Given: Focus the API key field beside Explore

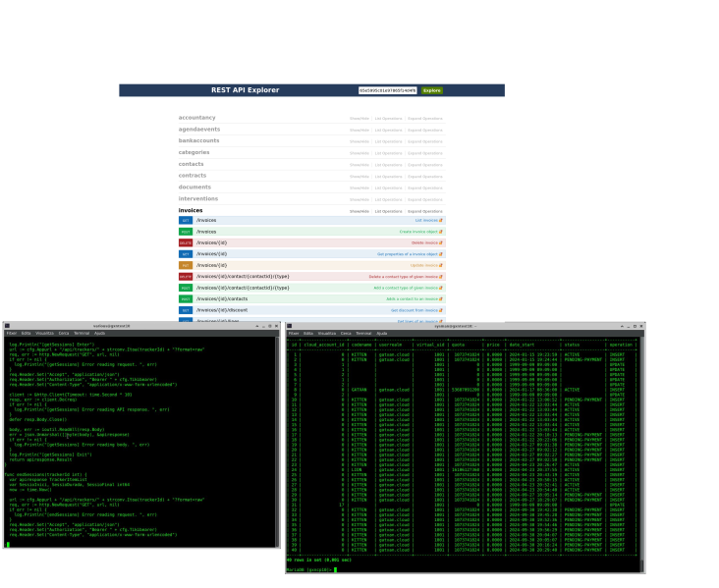Looking at the screenshot, I should tap(387, 90).
